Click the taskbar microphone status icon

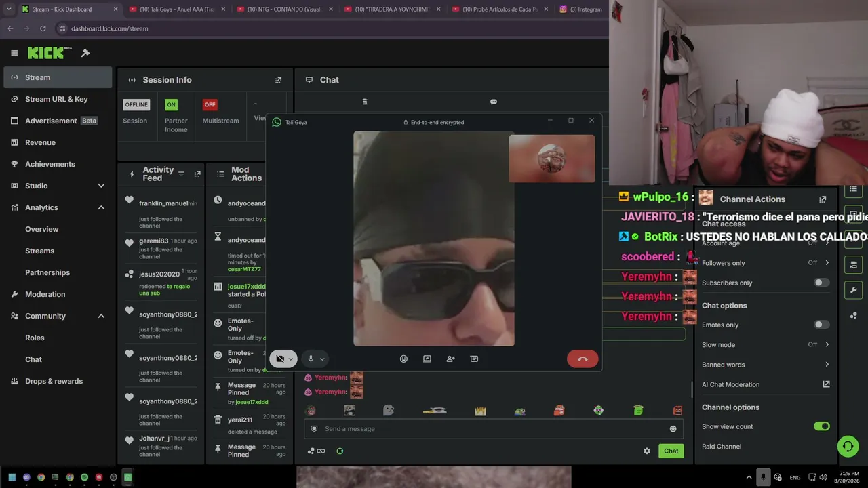pyautogui.click(x=763, y=477)
